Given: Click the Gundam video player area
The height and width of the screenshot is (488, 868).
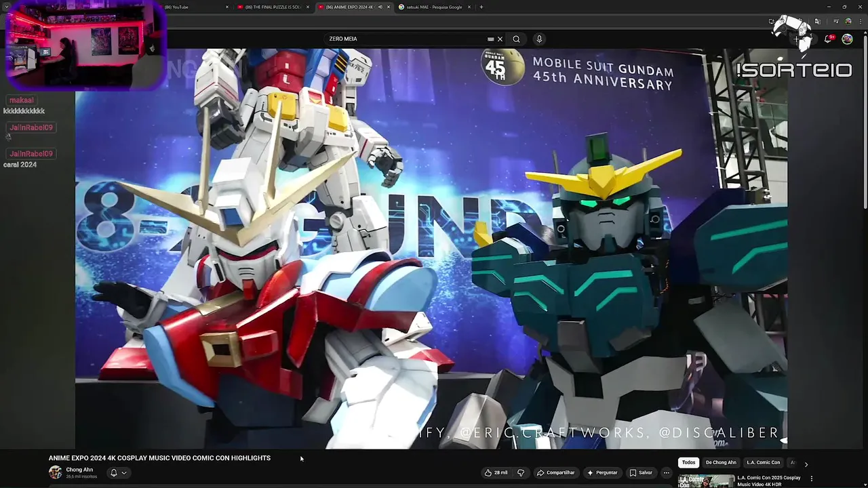Looking at the screenshot, I should (x=431, y=248).
